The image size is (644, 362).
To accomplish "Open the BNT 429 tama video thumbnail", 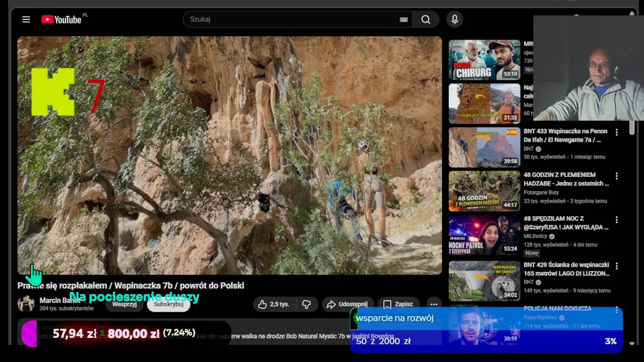I will pos(485,280).
